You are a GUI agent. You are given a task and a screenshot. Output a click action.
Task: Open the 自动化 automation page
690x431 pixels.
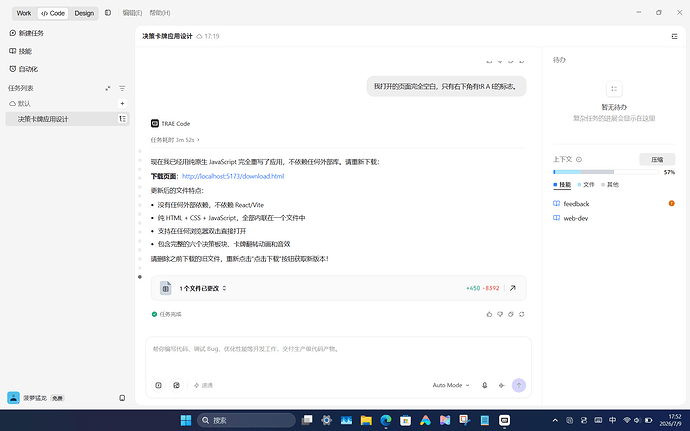pyautogui.click(x=24, y=69)
